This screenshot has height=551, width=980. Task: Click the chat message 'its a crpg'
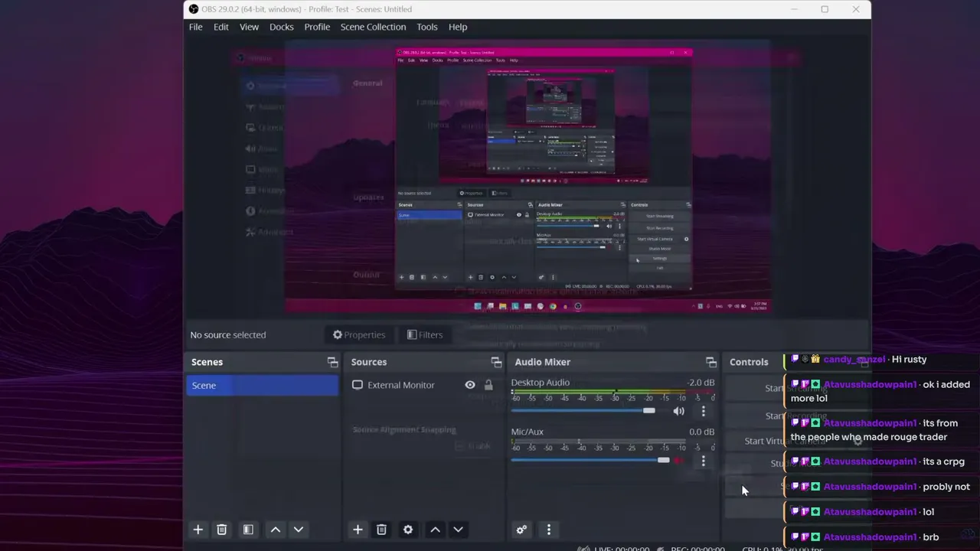tap(944, 461)
